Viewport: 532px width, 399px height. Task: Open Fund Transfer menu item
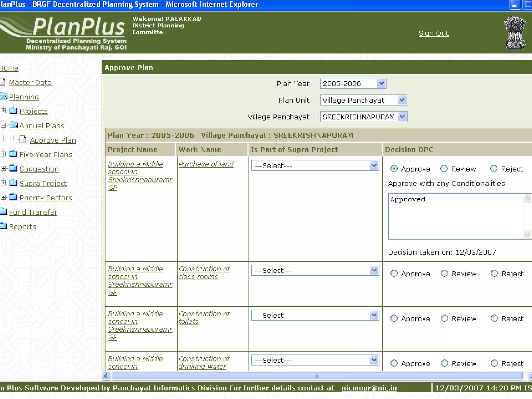pyautogui.click(x=33, y=212)
